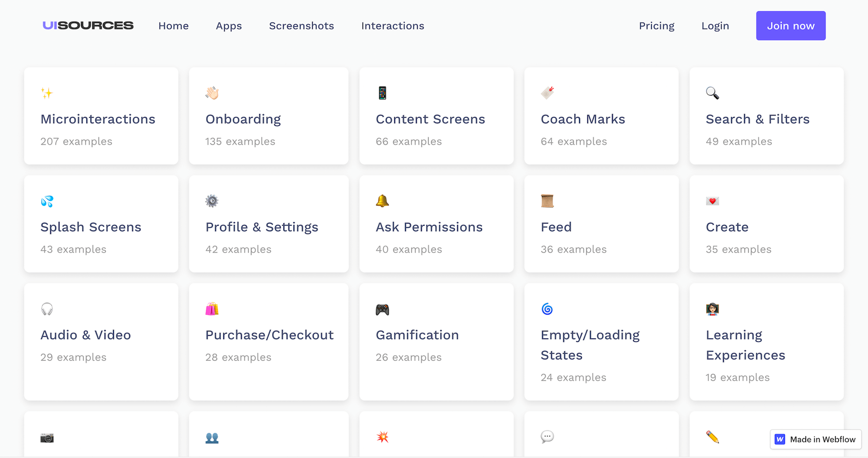Click the headphones Audio & Video icon
This screenshot has width=868, height=458.
point(47,309)
